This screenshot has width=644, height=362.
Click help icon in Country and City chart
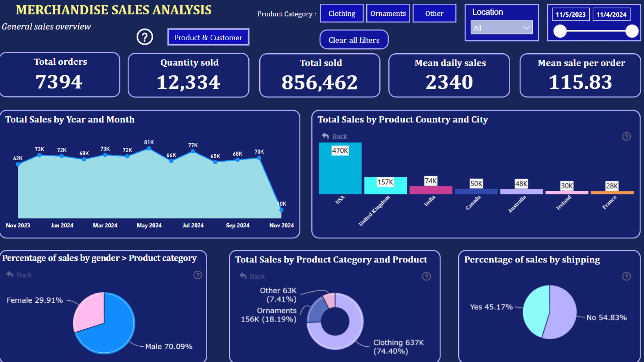coord(626,136)
